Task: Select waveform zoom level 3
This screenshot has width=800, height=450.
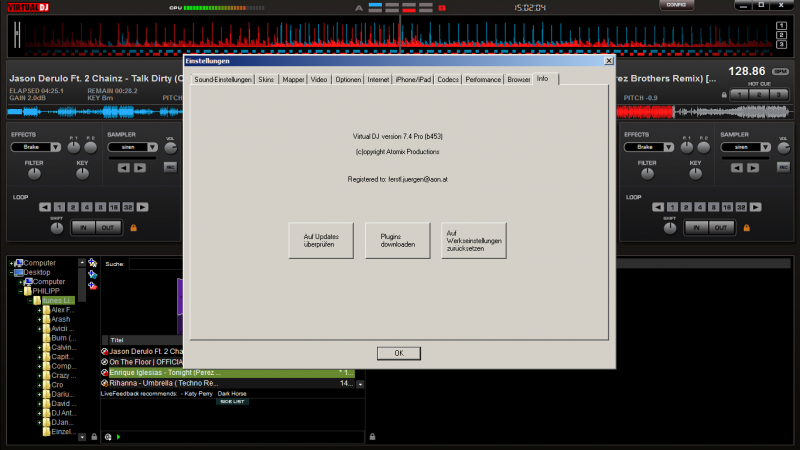Action: tap(781, 44)
